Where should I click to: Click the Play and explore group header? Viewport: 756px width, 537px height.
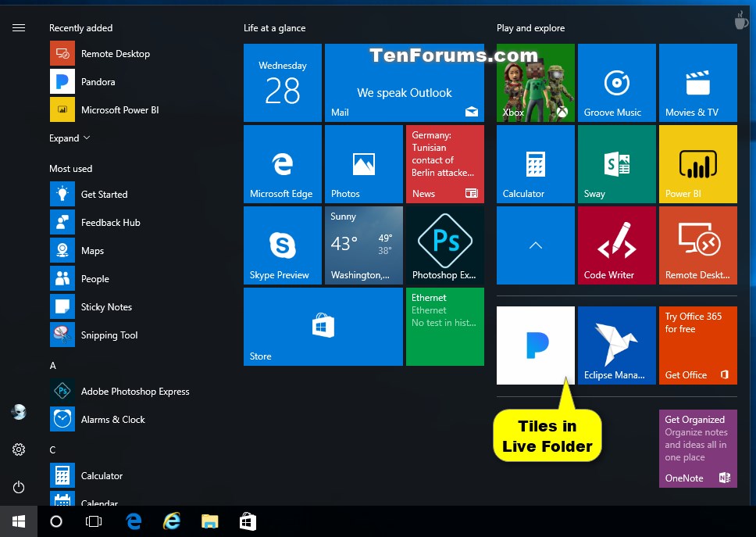pyautogui.click(x=530, y=28)
